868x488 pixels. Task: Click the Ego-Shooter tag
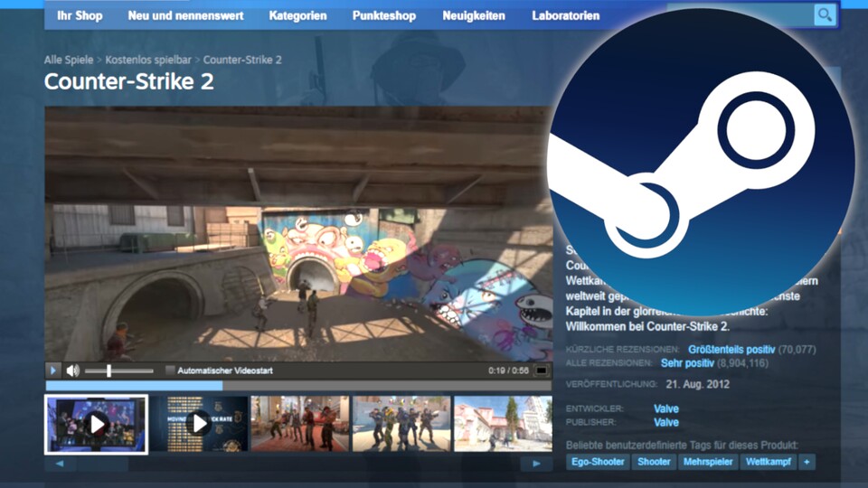click(597, 462)
